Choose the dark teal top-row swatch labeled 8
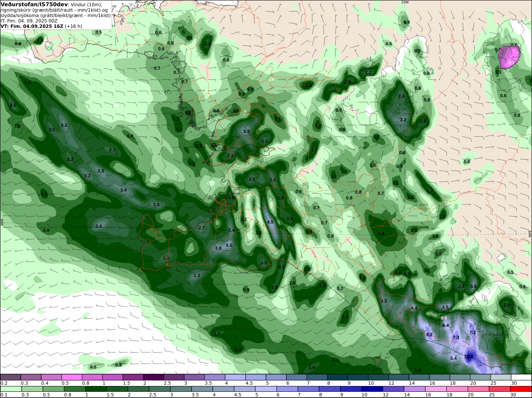 click(x=337, y=377)
